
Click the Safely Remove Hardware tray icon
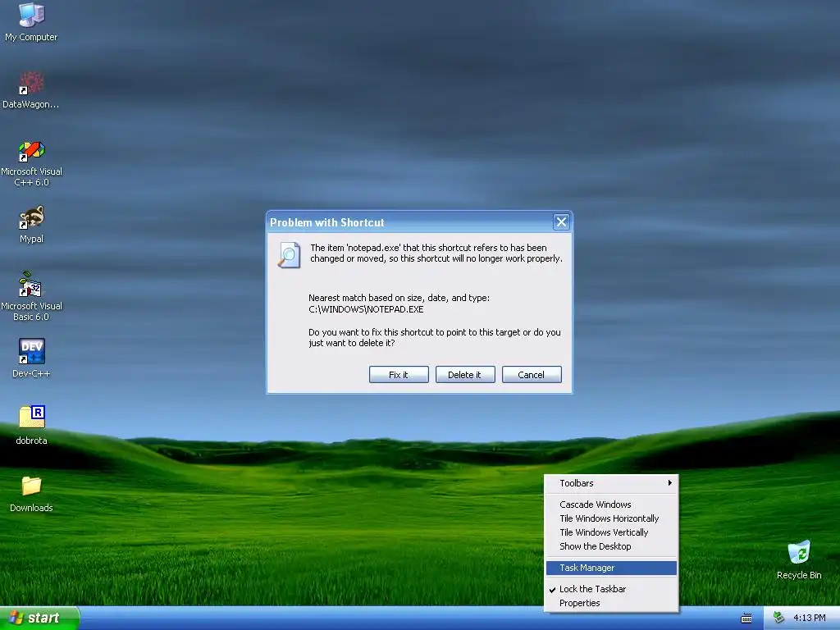(x=779, y=619)
